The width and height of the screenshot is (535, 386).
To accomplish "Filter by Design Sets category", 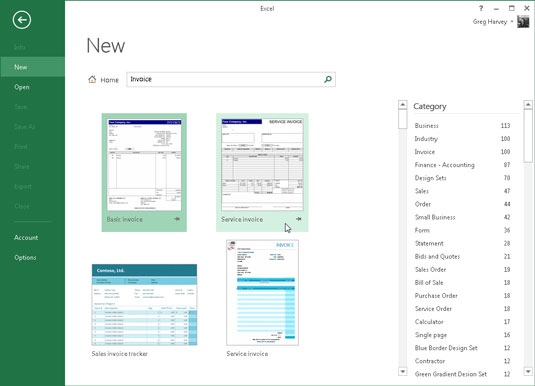I will [x=462, y=178].
